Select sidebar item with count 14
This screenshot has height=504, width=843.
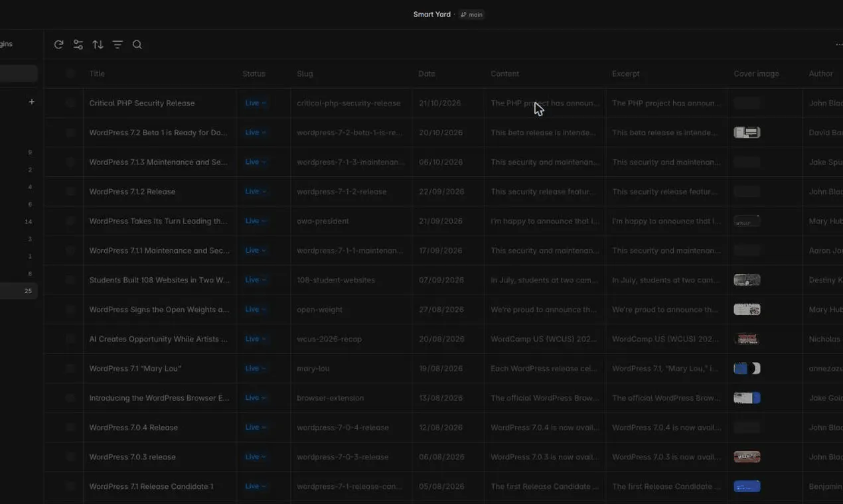point(19,221)
